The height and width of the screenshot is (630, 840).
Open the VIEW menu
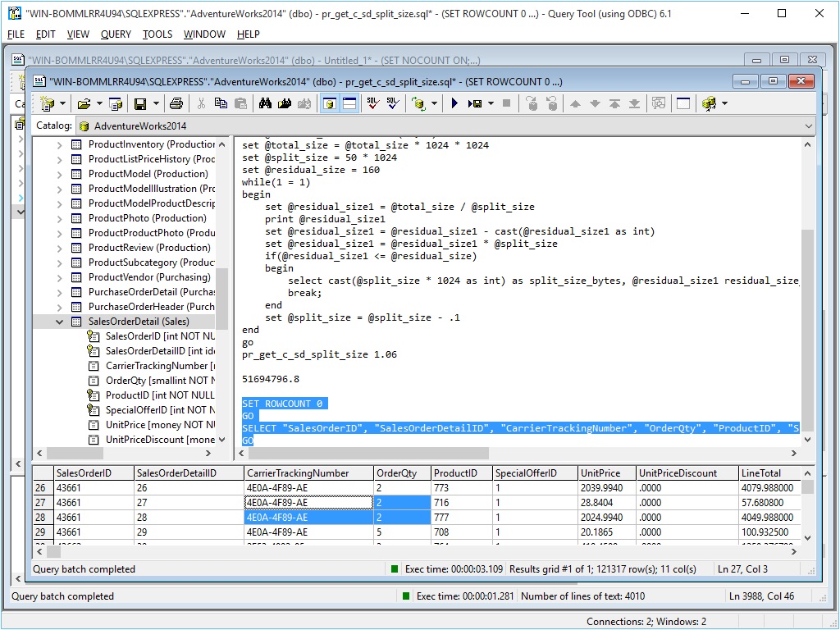[x=78, y=34]
